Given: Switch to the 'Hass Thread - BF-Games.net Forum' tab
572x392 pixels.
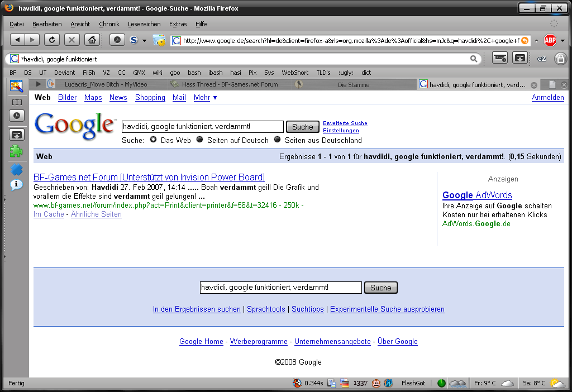Looking at the screenshot, I should pos(230,84).
